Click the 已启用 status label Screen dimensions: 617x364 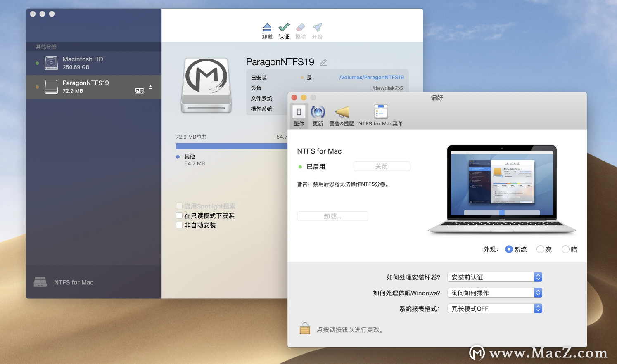[316, 167]
